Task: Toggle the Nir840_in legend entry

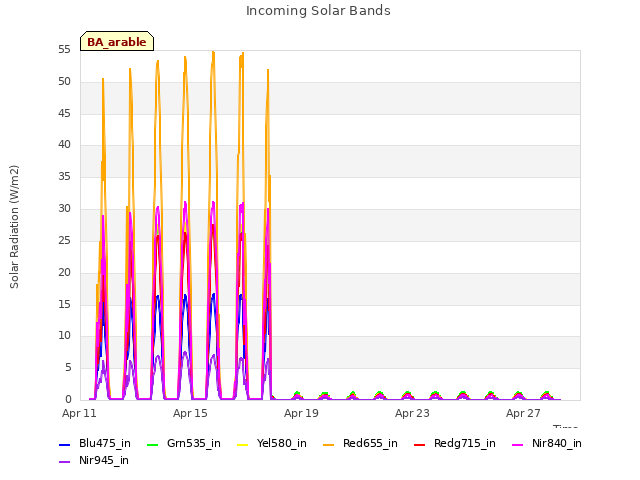Action: click(x=547, y=443)
